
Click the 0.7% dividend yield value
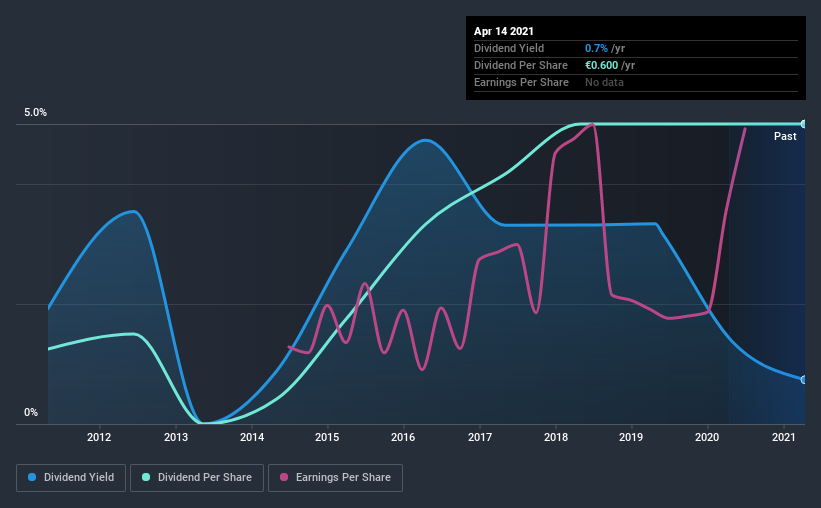tap(596, 48)
